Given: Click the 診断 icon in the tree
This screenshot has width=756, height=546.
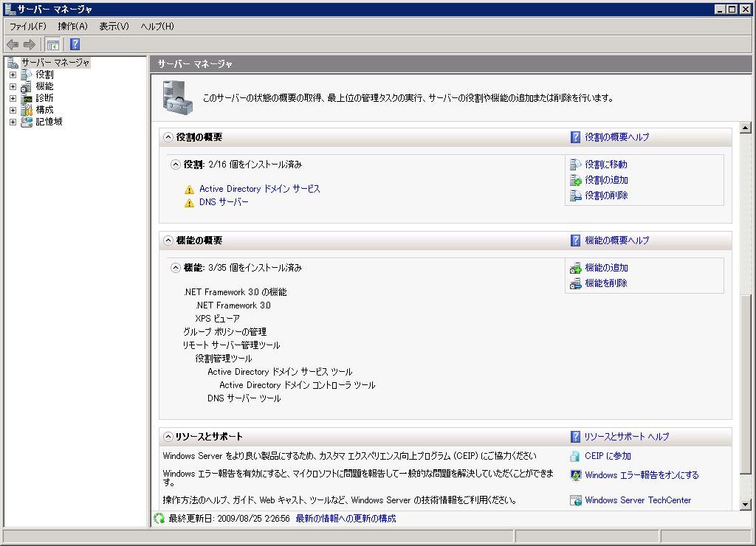Looking at the screenshot, I should 27,98.
